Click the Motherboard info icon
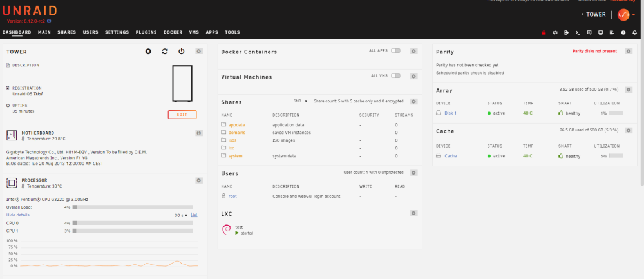 click(199, 133)
